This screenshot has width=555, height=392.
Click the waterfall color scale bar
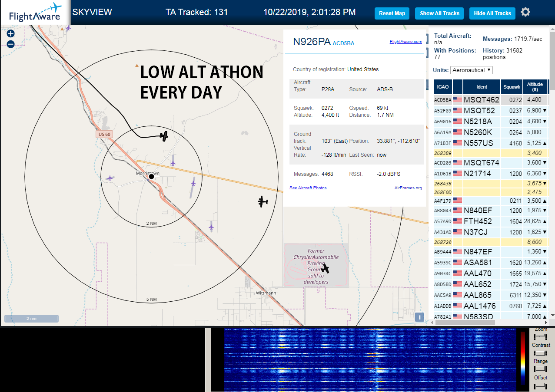[523, 358]
